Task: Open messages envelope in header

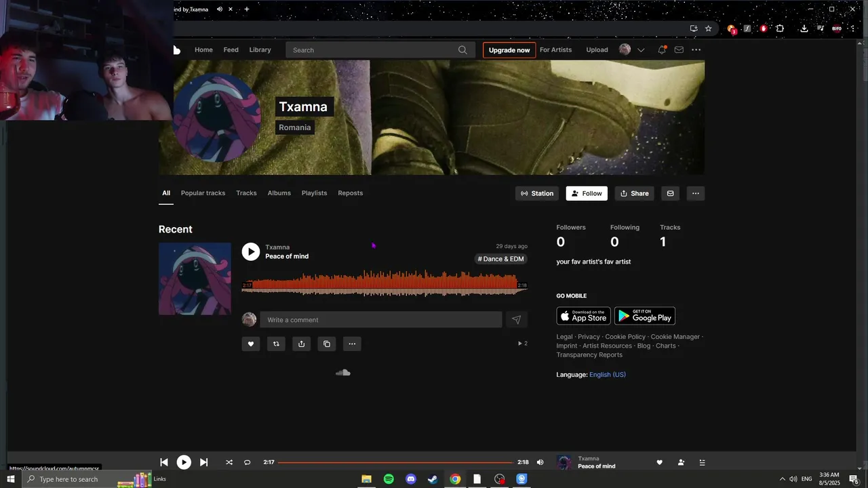Action: [x=679, y=49]
